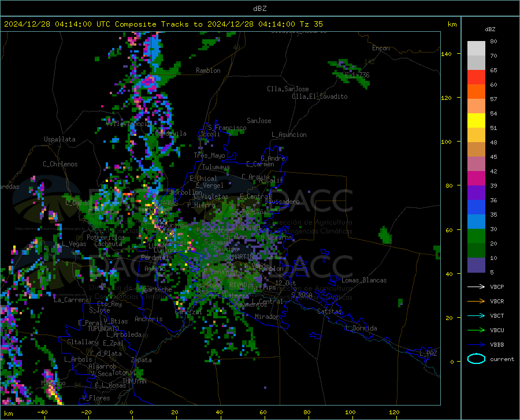Click the 80 tick on horizontal axis
The height and width of the screenshot is (420, 520).
point(307,412)
